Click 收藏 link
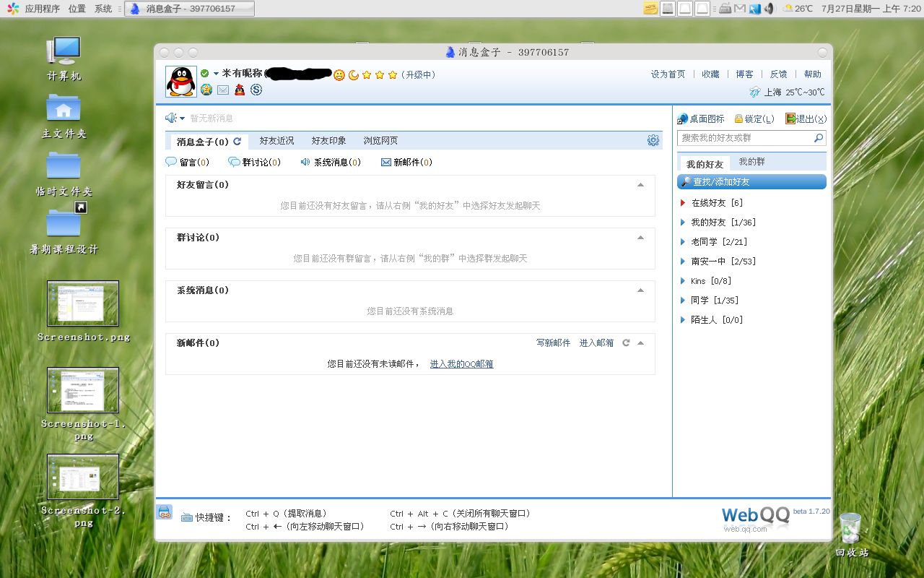The image size is (924, 578). click(710, 74)
